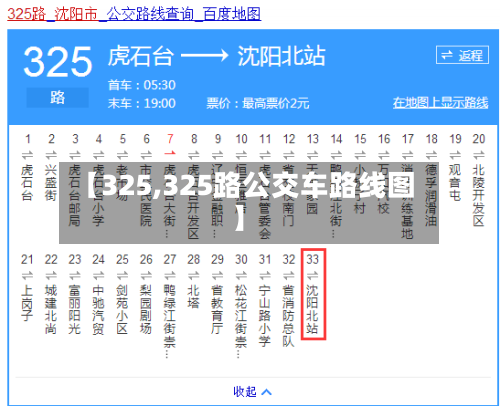500x406 pixels.
Task: Click the swap icon under stop number 13
Action: (x=312, y=155)
